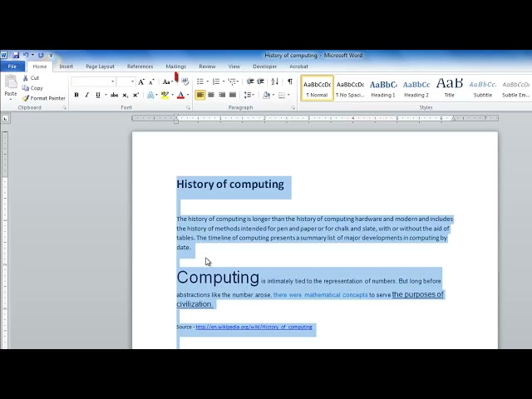Click in the font name box
Image resolution: width=532 pixels, height=399 pixels.
91,81
